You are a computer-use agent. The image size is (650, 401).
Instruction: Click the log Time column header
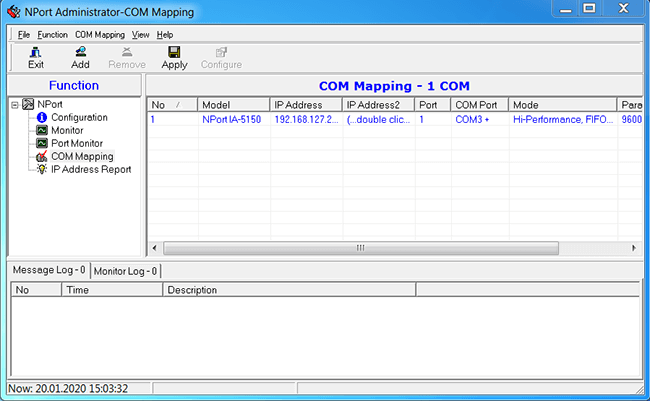112,290
